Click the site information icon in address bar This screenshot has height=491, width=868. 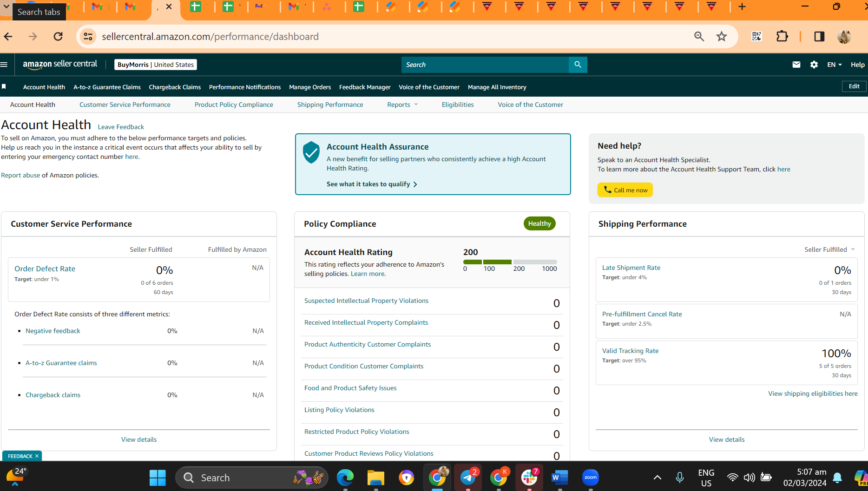pos(88,36)
